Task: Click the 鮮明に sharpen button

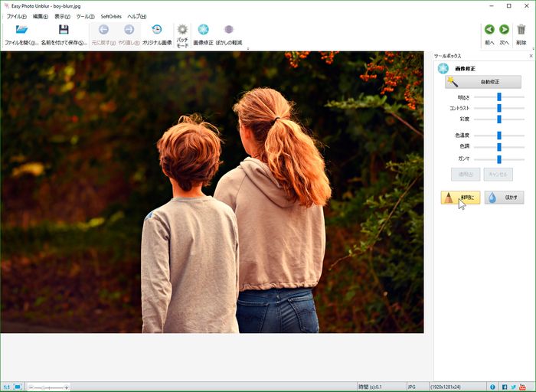Action: coord(460,198)
